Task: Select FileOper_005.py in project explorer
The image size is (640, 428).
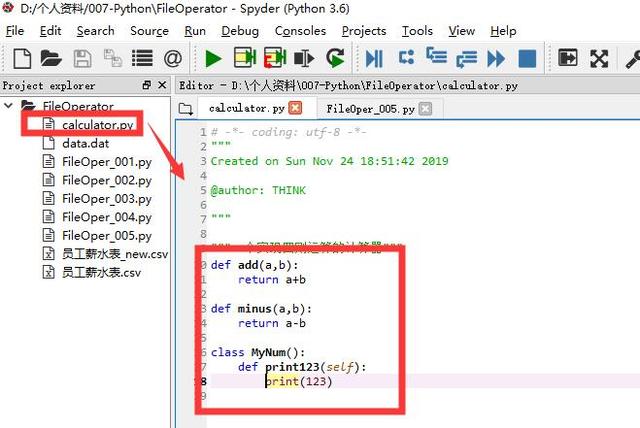Action: pos(107,236)
